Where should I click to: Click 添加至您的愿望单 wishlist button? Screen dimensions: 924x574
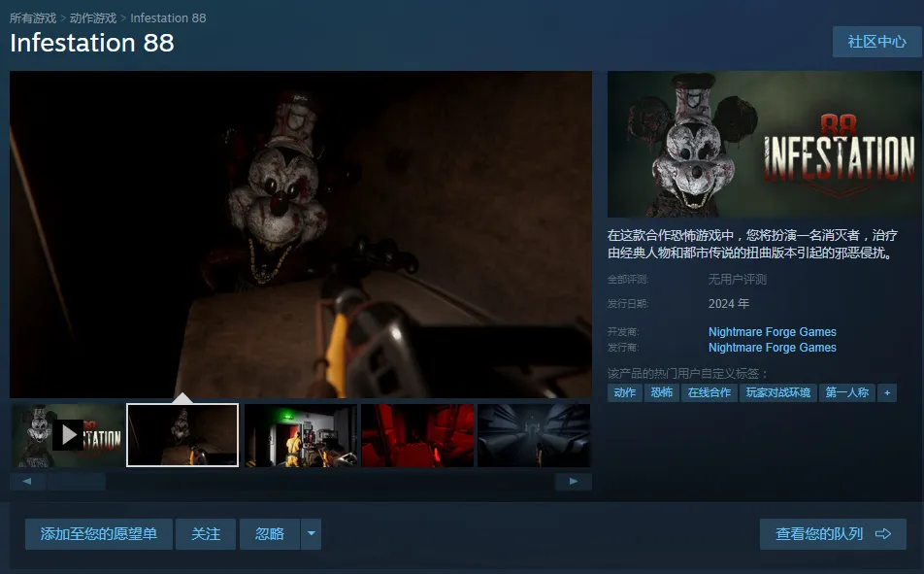[x=99, y=534]
